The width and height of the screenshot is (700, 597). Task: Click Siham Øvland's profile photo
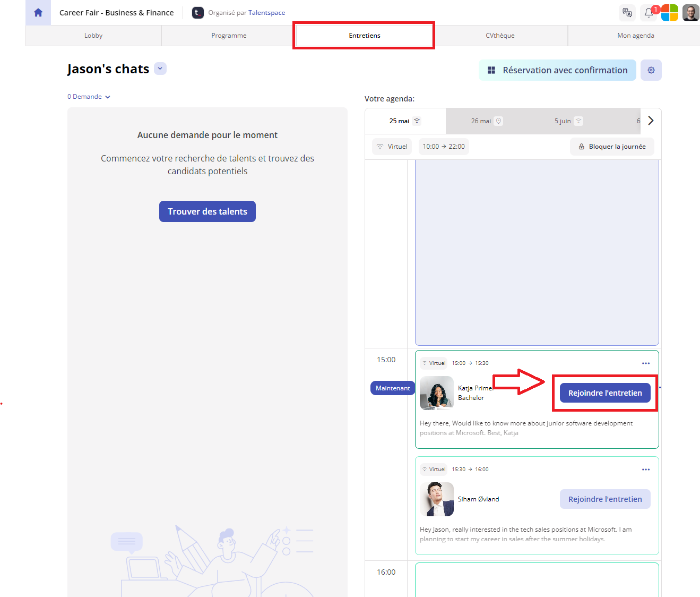[437, 499]
